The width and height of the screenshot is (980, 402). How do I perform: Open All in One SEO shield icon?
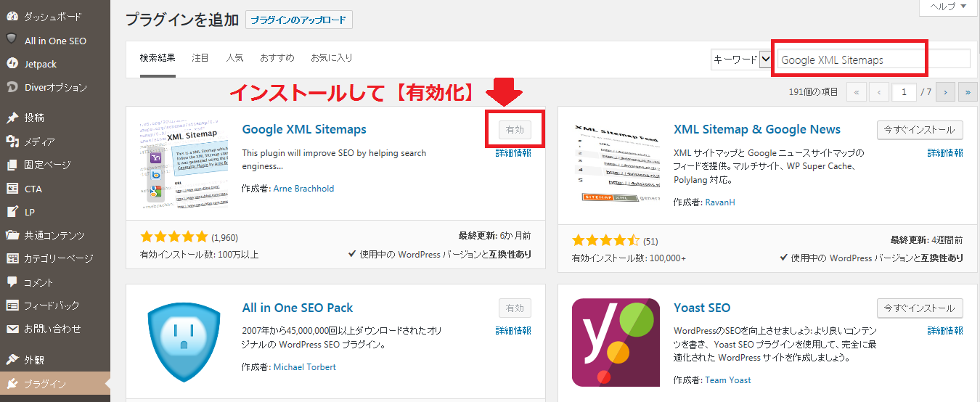[12, 40]
